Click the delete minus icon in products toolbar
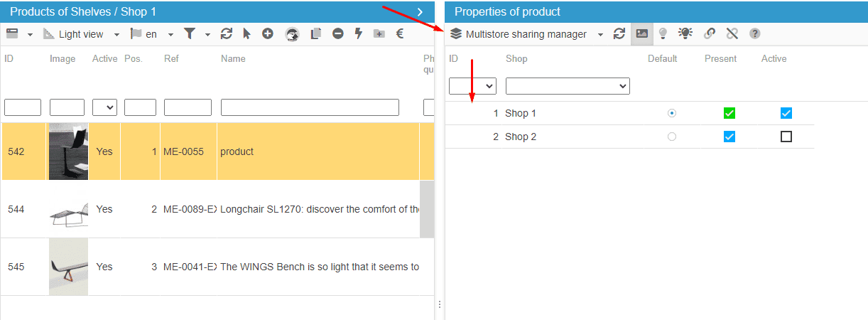This screenshot has width=868, height=320. coord(338,33)
